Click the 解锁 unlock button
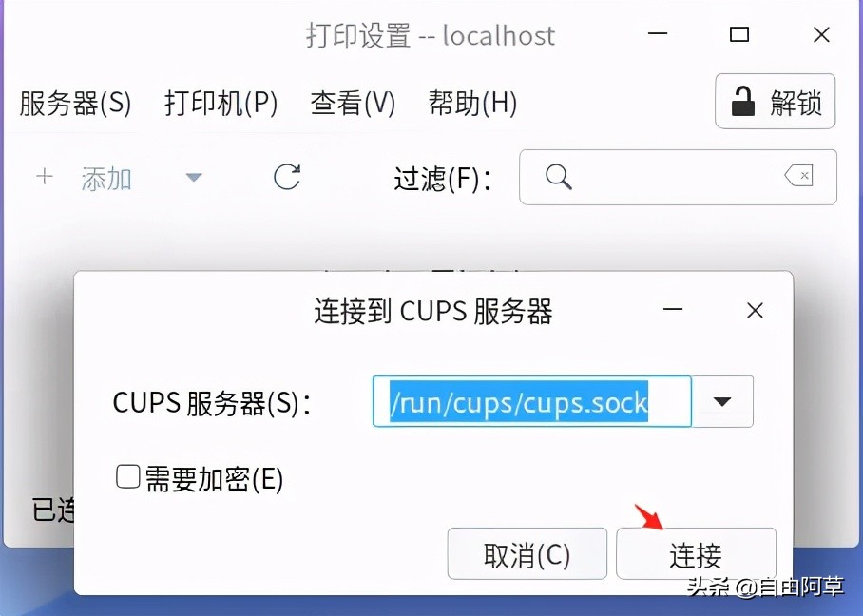The height and width of the screenshot is (616, 863). coord(775,101)
